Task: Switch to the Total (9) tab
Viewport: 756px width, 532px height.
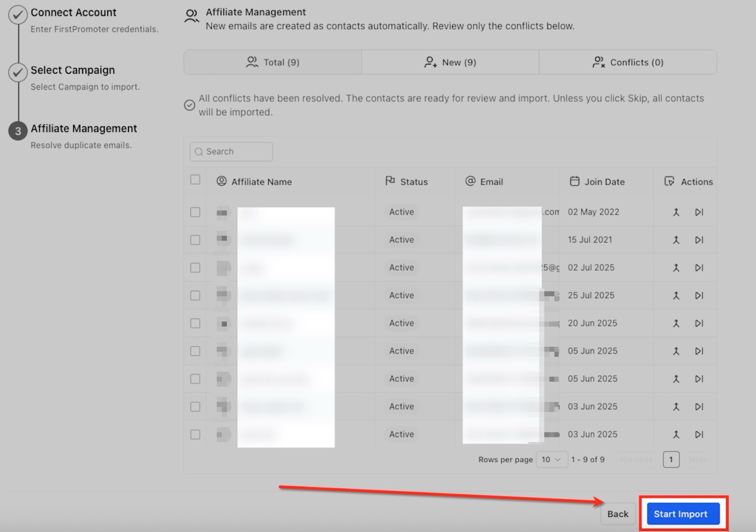Action: tap(273, 62)
